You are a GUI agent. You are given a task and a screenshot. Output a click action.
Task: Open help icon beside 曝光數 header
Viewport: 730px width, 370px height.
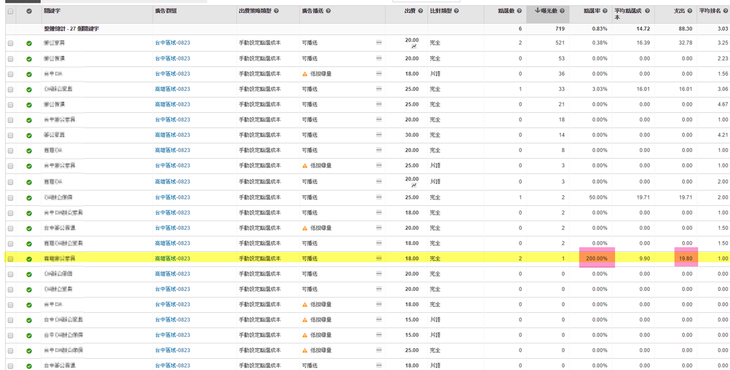coord(562,11)
